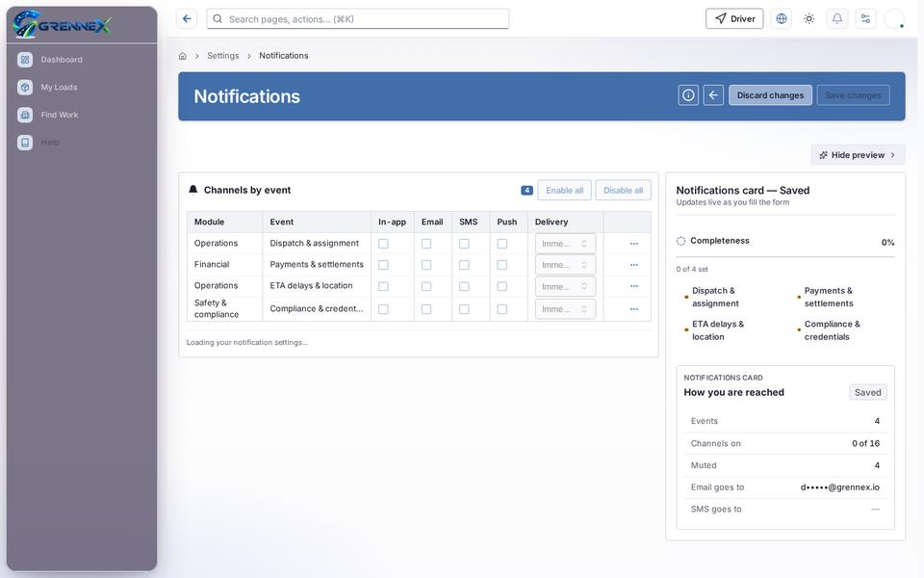Enable Email for Compliance & credentials

(426, 309)
